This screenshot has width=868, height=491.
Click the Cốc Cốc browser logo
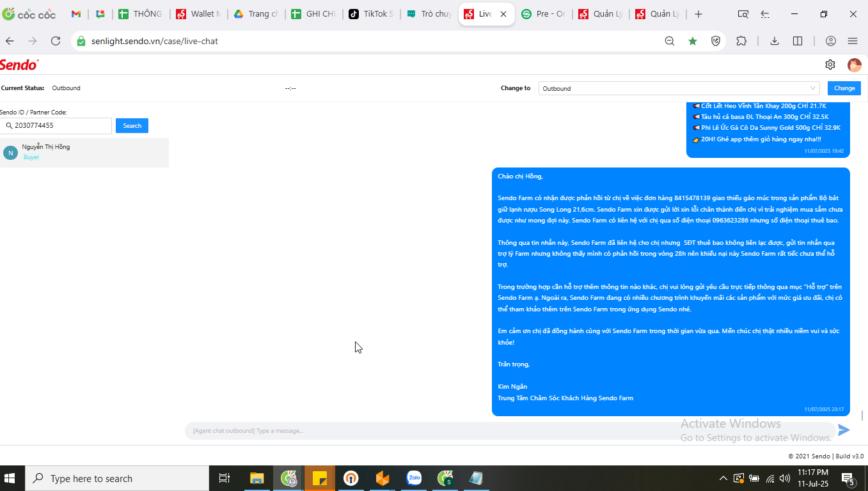click(x=29, y=14)
